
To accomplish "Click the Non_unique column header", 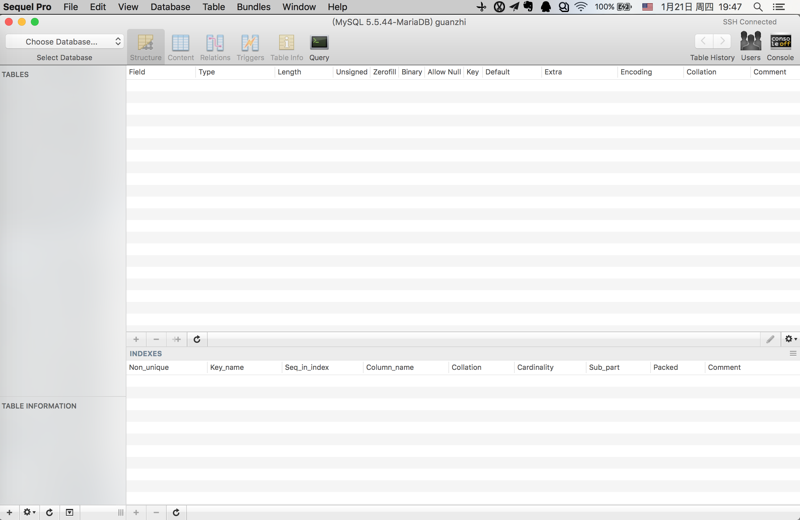I will [x=166, y=367].
